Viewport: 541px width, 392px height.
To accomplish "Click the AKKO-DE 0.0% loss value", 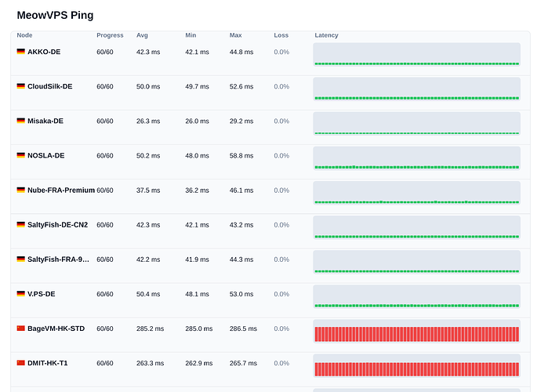I will click(281, 52).
